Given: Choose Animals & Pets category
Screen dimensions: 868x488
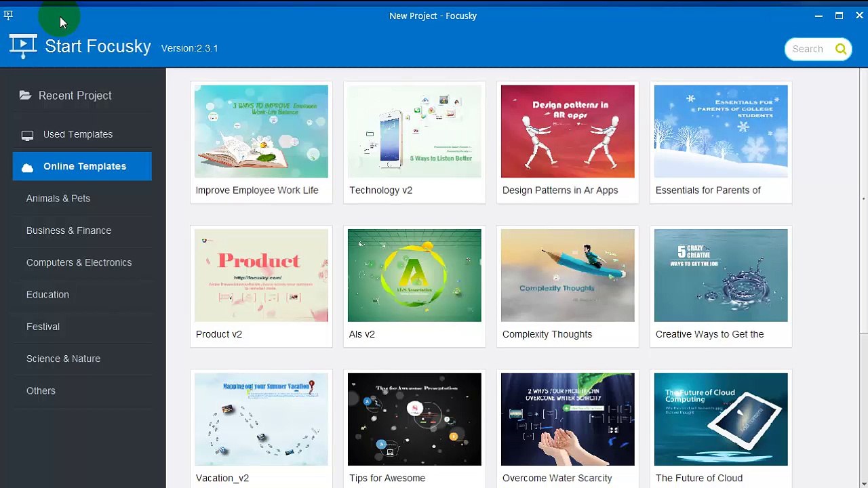Looking at the screenshot, I should click(x=58, y=198).
